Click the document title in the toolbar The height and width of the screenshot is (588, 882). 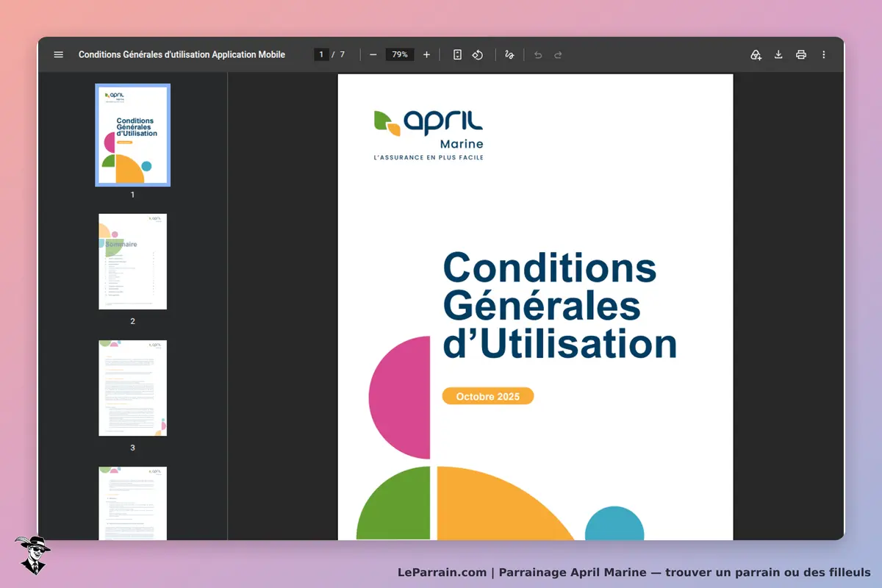pyautogui.click(x=182, y=54)
